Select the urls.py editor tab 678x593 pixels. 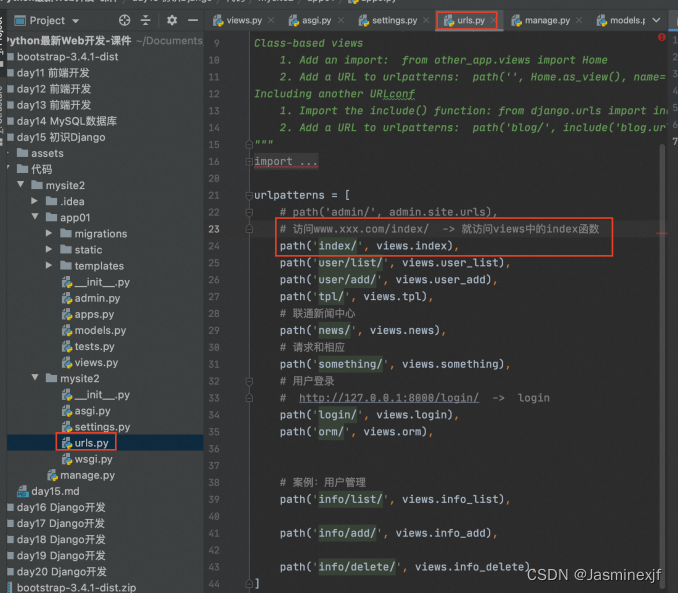pos(465,20)
